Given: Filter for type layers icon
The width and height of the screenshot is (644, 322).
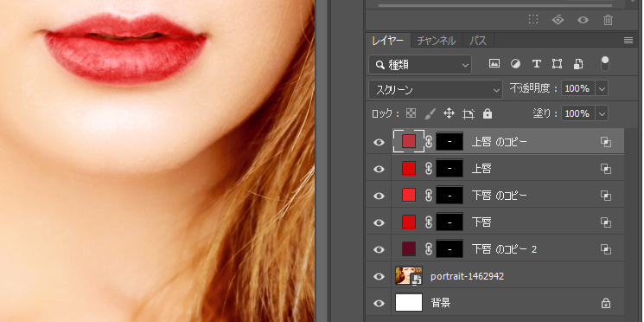Looking at the screenshot, I should tap(536, 64).
